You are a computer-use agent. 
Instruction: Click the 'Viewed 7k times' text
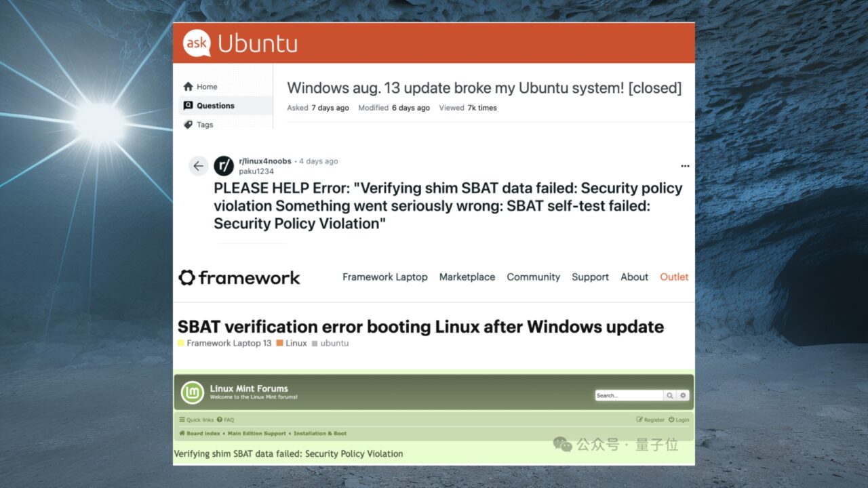pos(468,108)
